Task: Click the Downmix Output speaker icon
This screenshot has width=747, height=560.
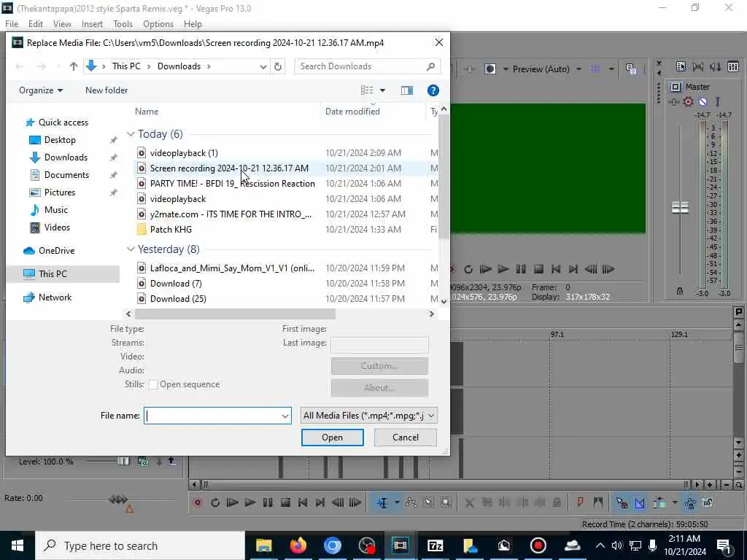Action: coord(715,66)
